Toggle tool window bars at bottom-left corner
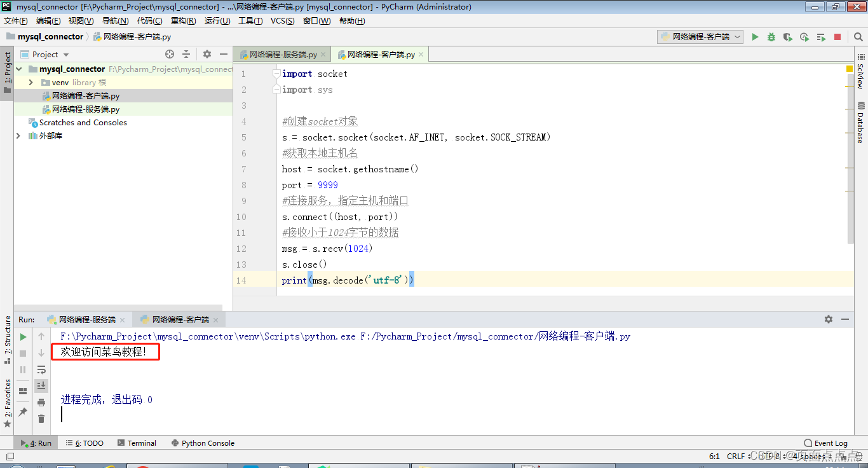 pos(9,456)
